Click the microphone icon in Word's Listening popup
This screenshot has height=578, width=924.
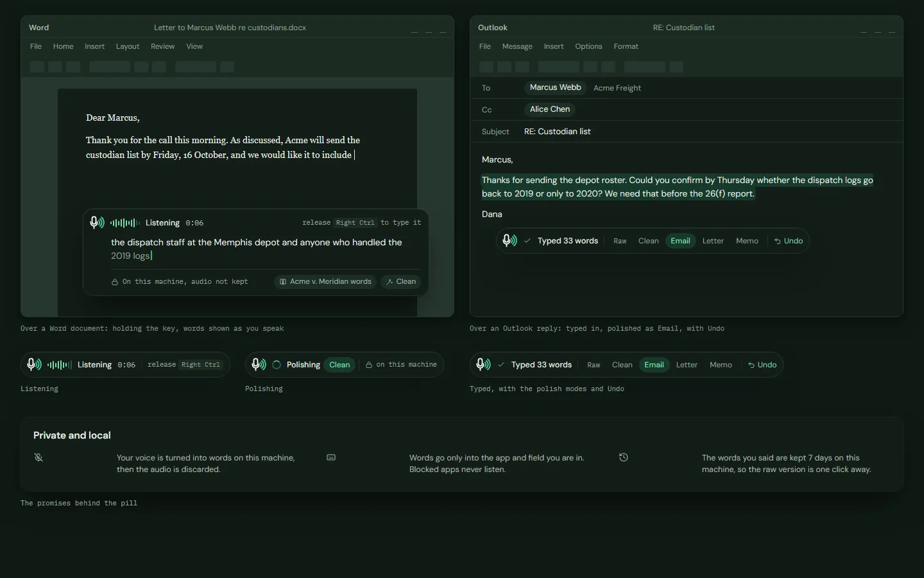pyautogui.click(x=97, y=222)
